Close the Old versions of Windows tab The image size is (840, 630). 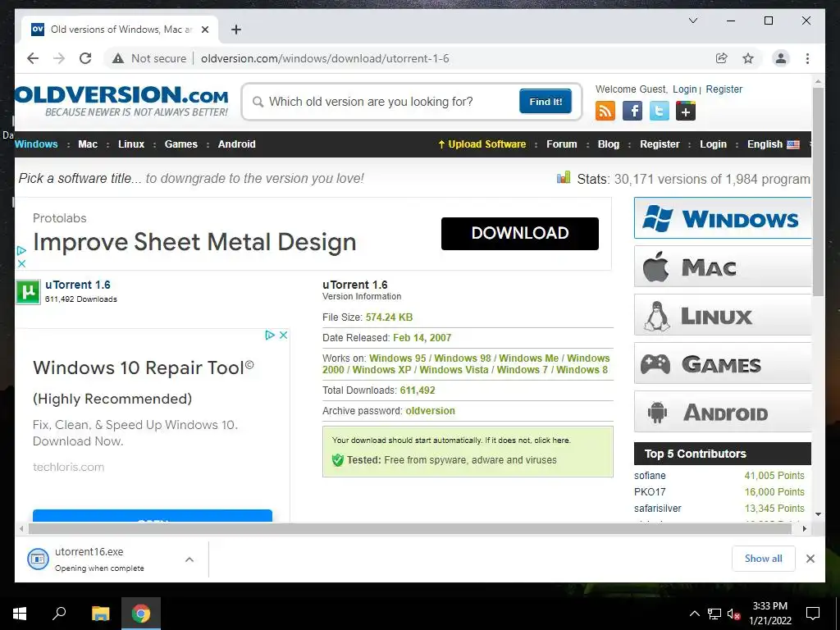[204, 30]
